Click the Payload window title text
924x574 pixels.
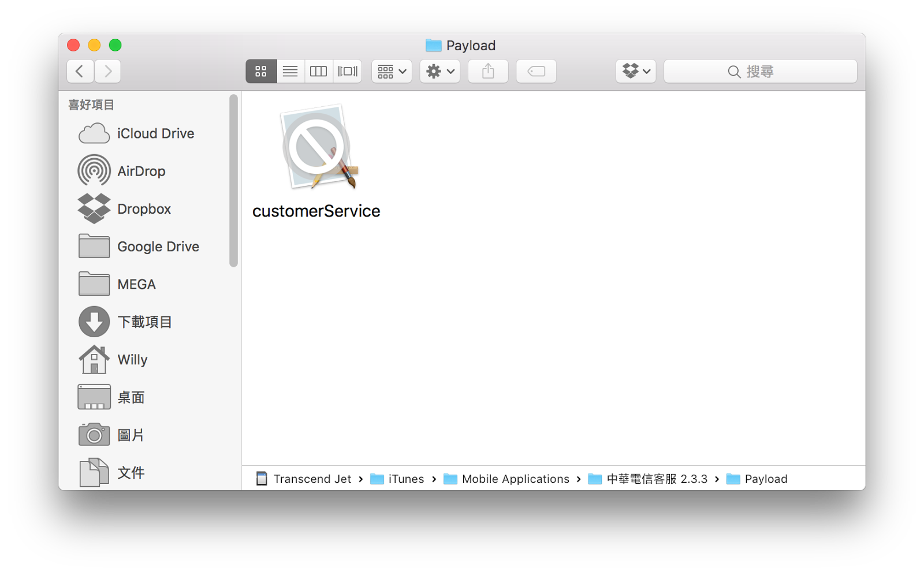point(471,46)
